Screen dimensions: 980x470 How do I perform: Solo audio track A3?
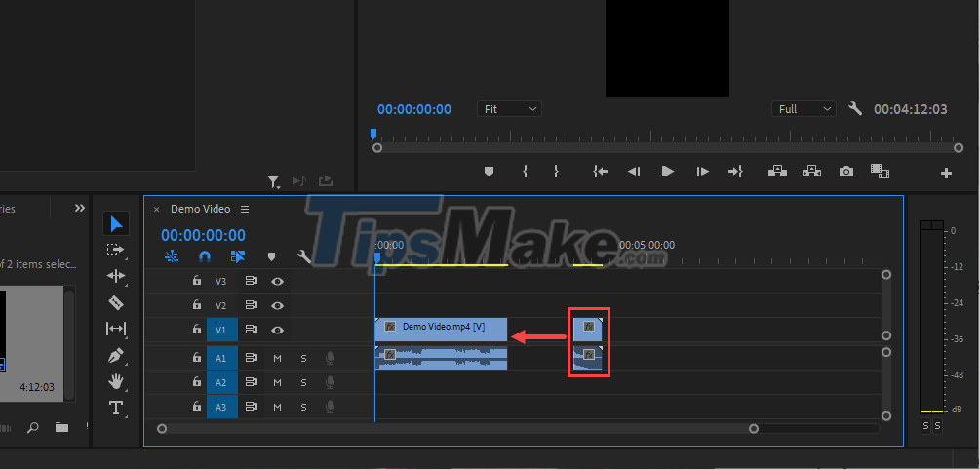pos(303,407)
